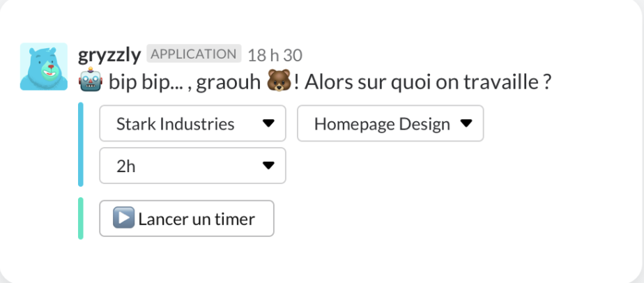Click the robot emoji in the message

[91, 82]
